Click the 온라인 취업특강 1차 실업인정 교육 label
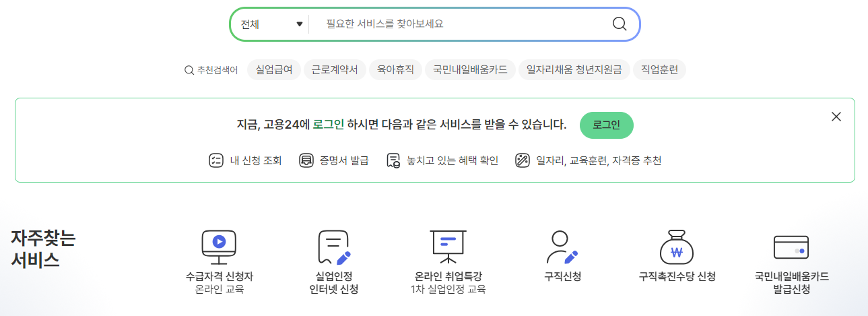Image resolution: width=868 pixels, height=316 pixels. point(448,283)
